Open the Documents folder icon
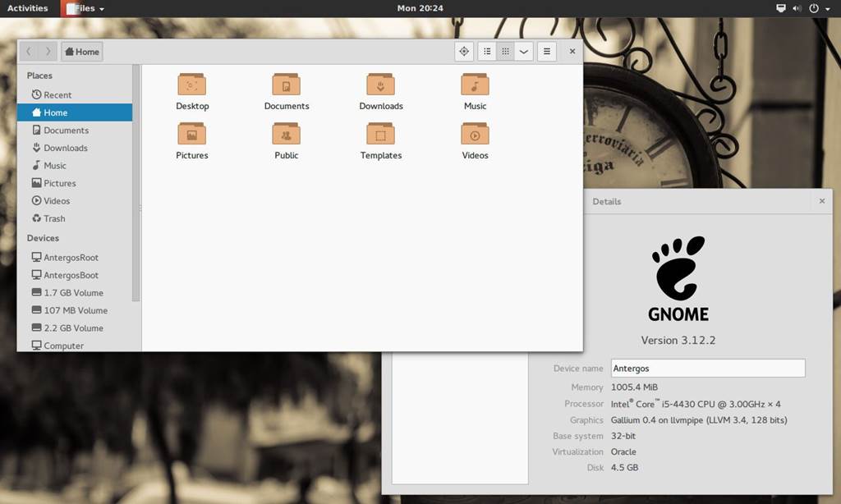The image size is (841, 504). 286,85
